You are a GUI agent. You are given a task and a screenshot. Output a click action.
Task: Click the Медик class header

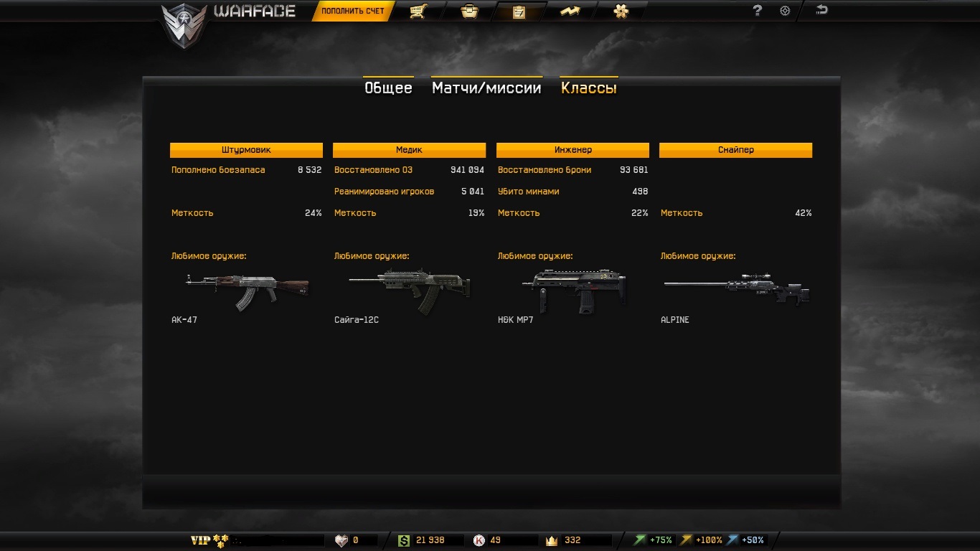pos(409,150)
